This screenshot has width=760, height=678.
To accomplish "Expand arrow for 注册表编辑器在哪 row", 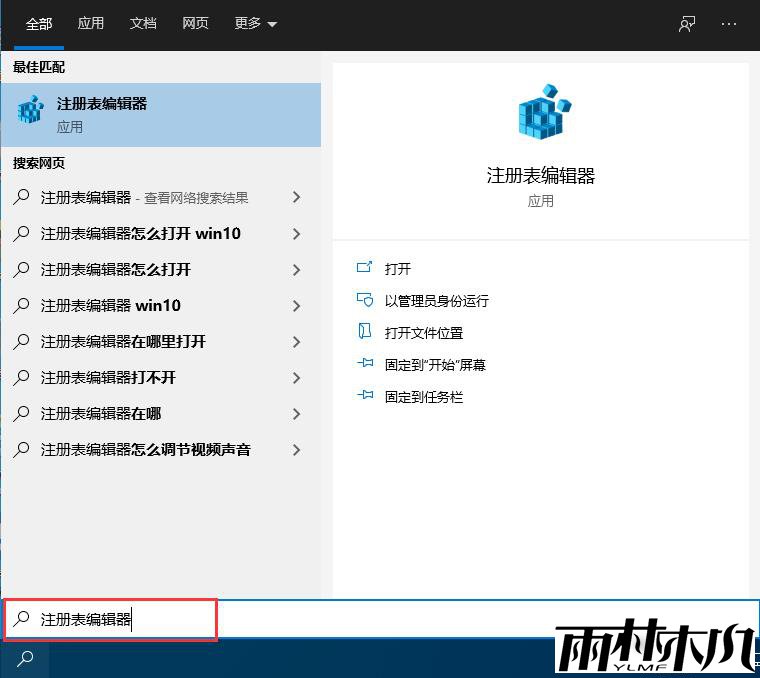I will 296,413.
